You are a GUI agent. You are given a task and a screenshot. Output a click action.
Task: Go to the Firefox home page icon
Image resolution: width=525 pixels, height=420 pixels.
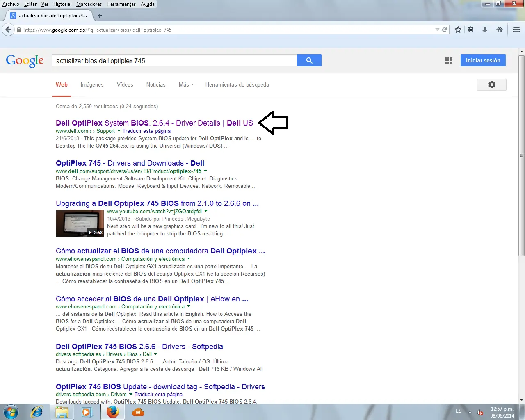point(500,30)
